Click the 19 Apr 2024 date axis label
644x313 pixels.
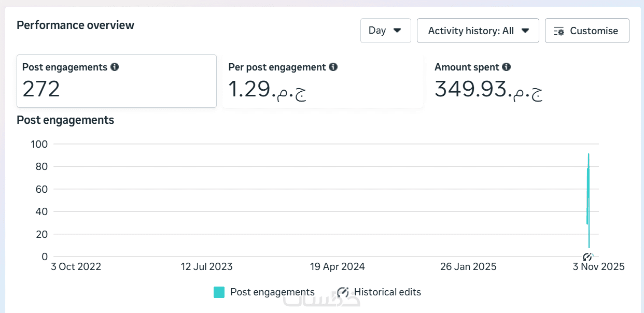coord(338,267)
